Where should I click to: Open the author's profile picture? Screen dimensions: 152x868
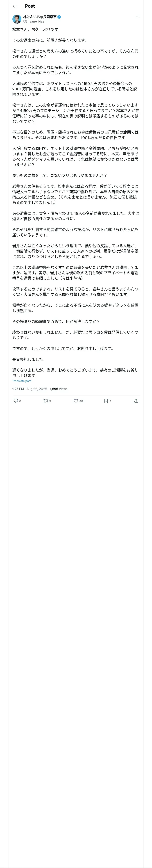[17, 19]
